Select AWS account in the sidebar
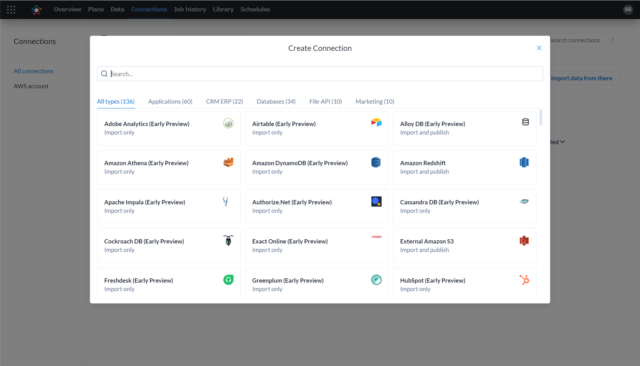The image size is (640, 366). [x=31, y=86]
